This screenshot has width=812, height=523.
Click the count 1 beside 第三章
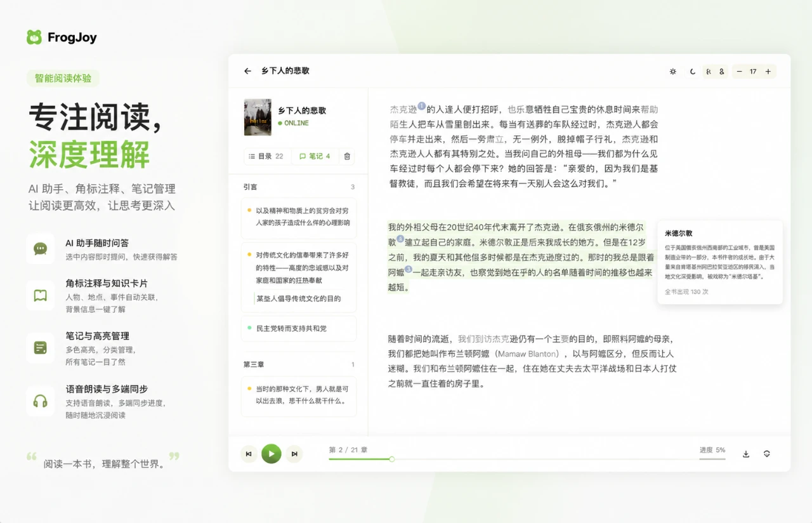(353, 365)
